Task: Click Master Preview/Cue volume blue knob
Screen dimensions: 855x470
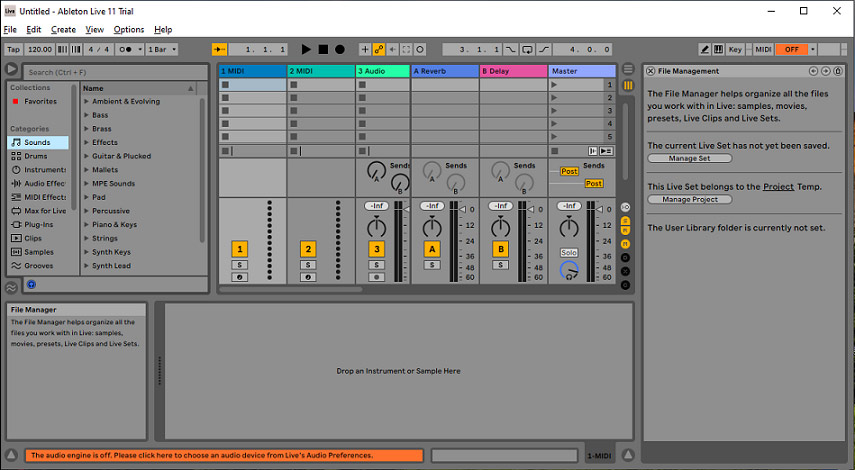Action: (x=569, y=270)
